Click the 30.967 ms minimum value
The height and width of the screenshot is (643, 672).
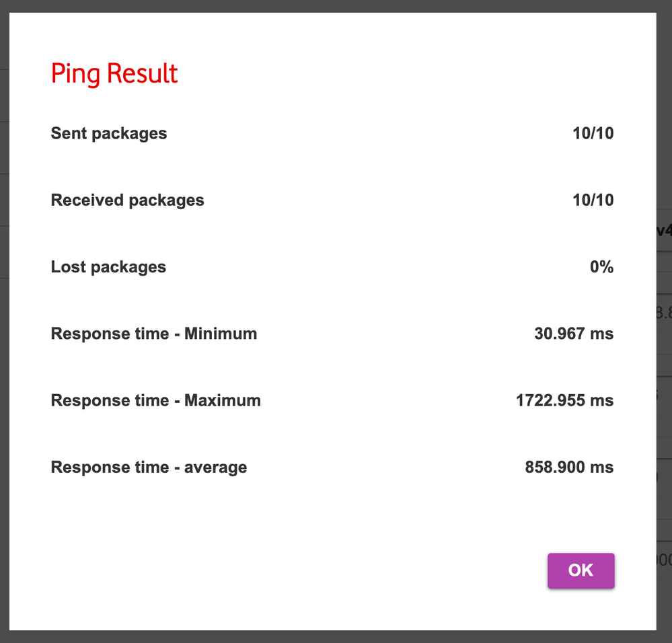tap(574, 334)
